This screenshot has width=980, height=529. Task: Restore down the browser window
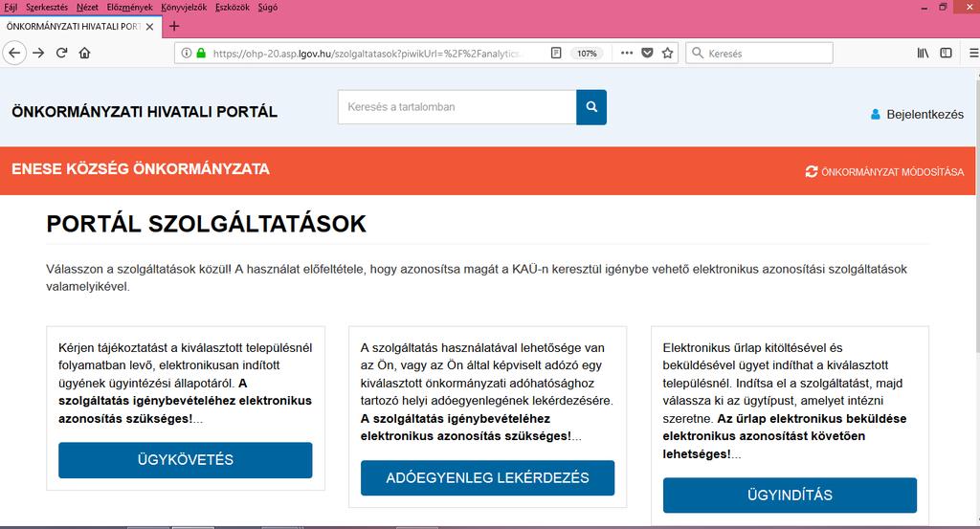(x=944, y=8)
